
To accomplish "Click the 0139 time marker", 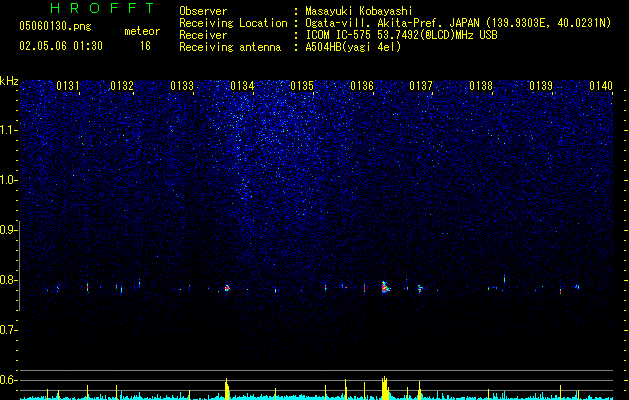I will pyautogui.click(x=541, y=86).
